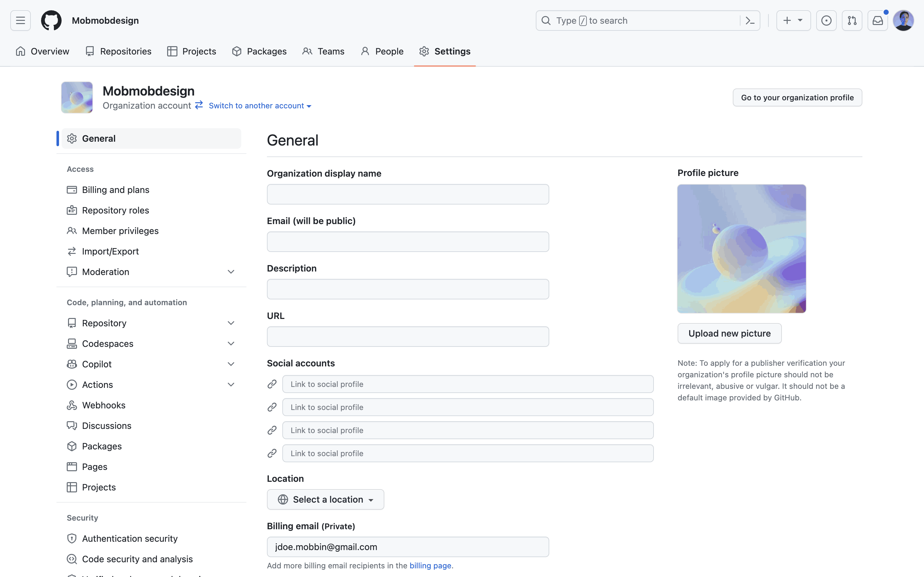Open the notifications inbox icon
This screenshot has height=577, width=924.
coord(877,21)
